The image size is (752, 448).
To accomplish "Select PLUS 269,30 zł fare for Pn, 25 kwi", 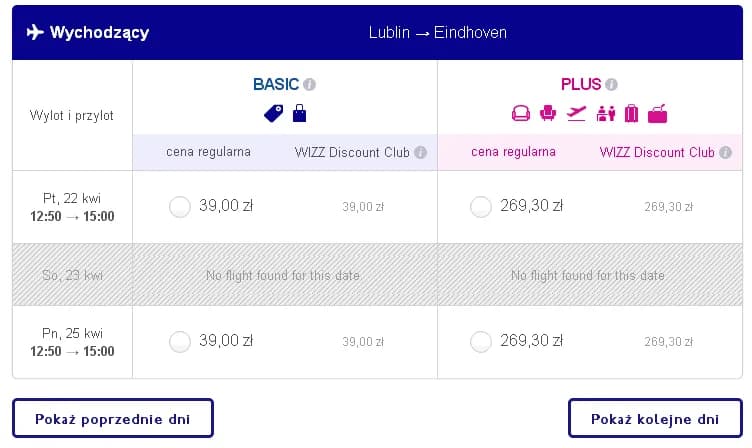I will click(481, 342).
